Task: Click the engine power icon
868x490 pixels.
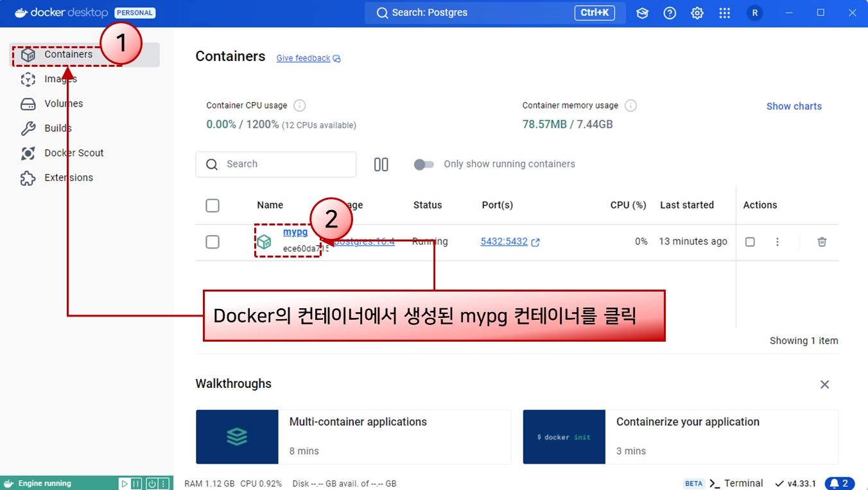Action: coord(152,484)
